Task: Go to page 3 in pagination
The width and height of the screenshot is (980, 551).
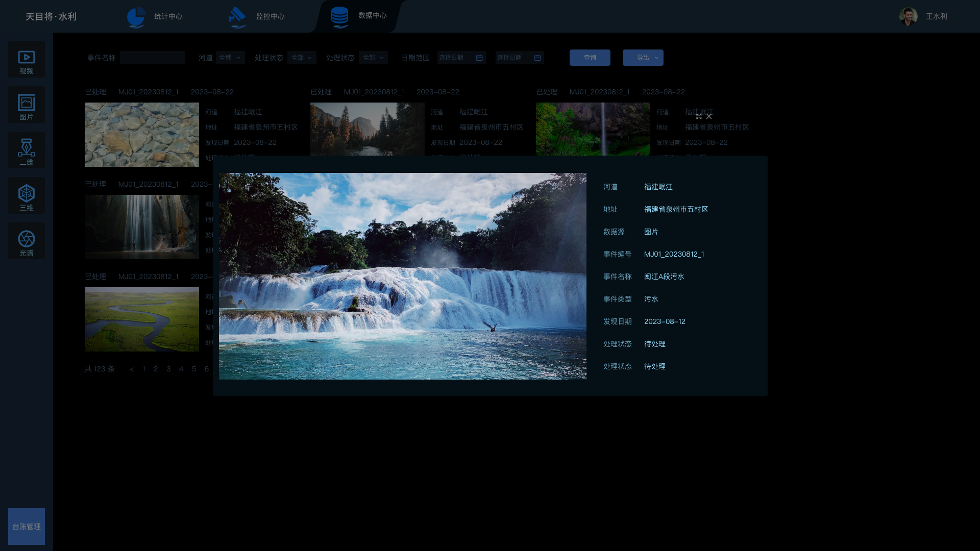Action: coord(168,369)
